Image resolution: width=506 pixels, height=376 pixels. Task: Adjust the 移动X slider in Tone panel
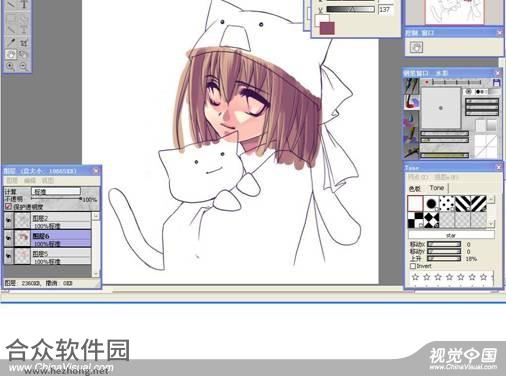coord(444,244)
